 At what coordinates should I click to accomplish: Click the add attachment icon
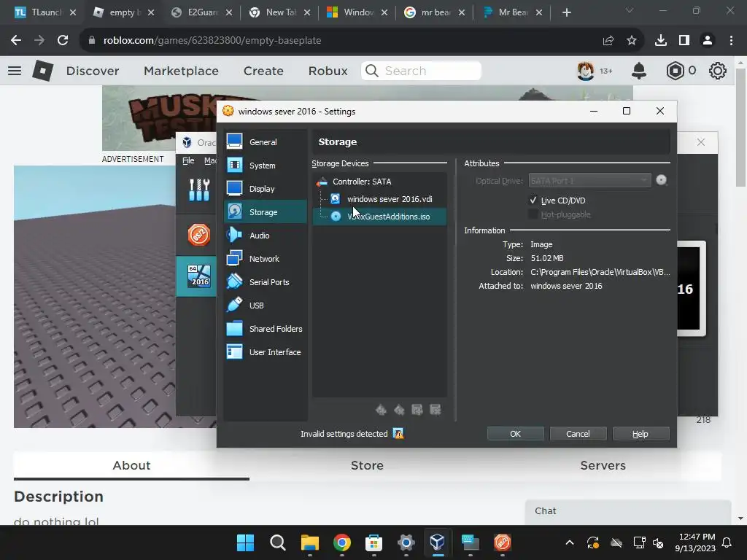pyautogui.click(x=417, y=410)
